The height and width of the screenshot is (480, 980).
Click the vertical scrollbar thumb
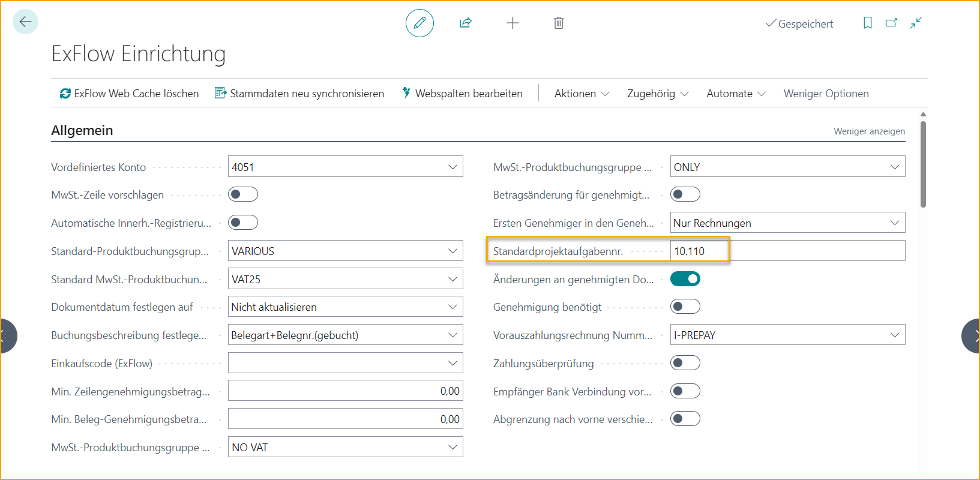[x=923, y=164]
